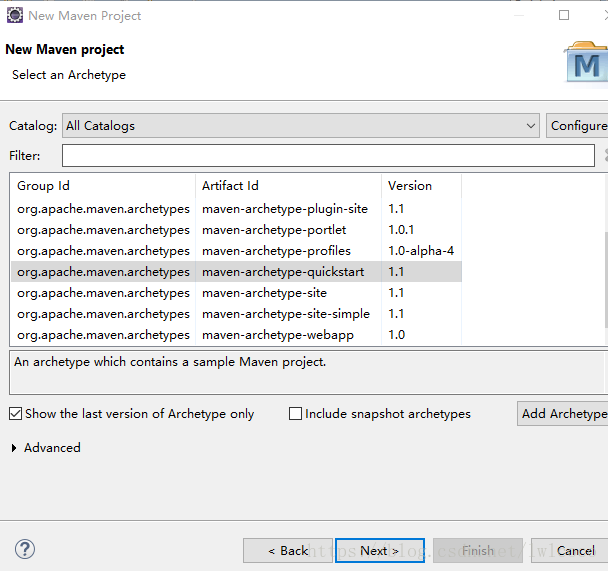Click the Add Archetype button
The width and height of the screenshot is (608, 571).
563,414
